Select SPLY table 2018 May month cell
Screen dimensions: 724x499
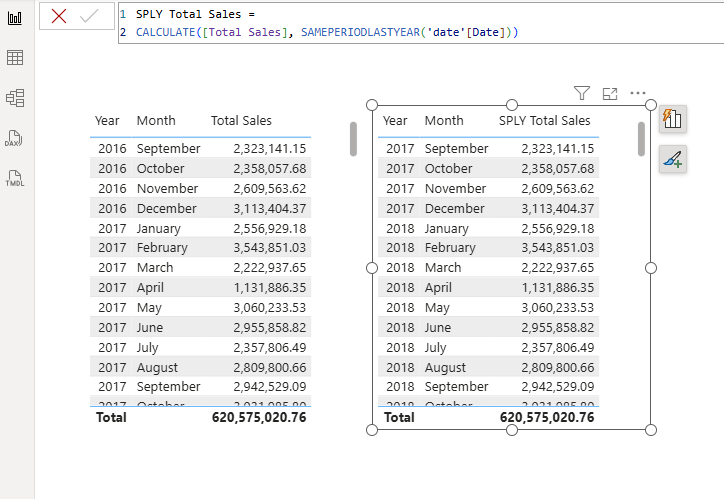(437, 307)
